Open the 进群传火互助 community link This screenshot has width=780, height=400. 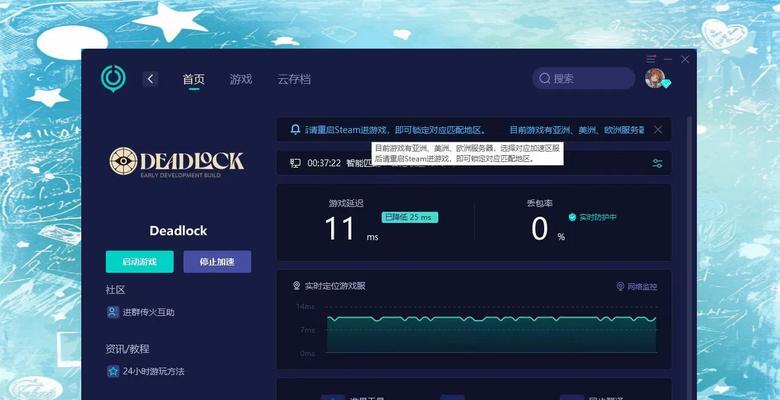pos(148,312)
